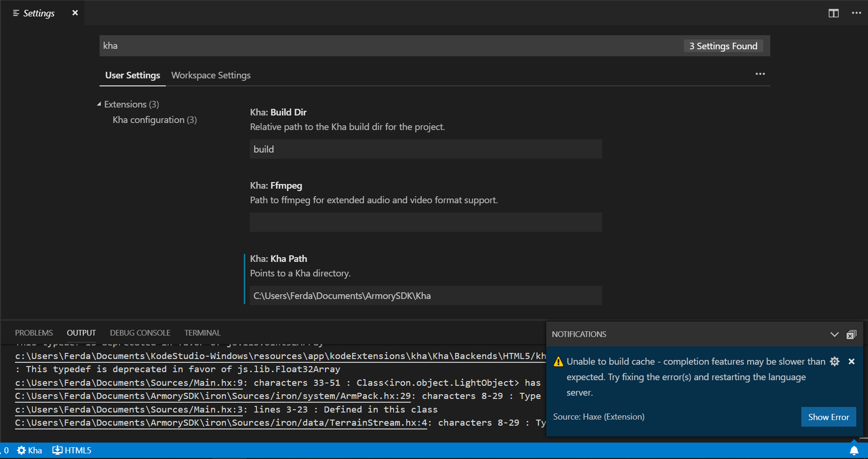This screenshot has height=459, width=868.
Task: Click the notification bell icon
Action: coord(854,451)
